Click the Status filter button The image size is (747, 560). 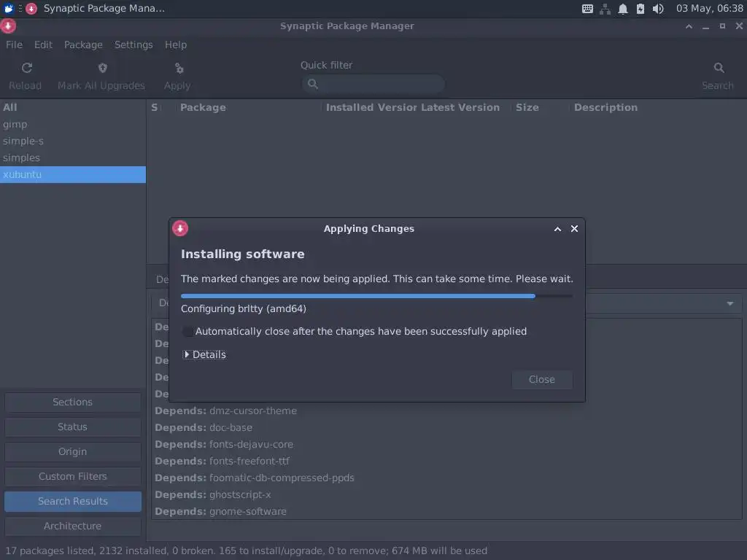coord(73,427)
